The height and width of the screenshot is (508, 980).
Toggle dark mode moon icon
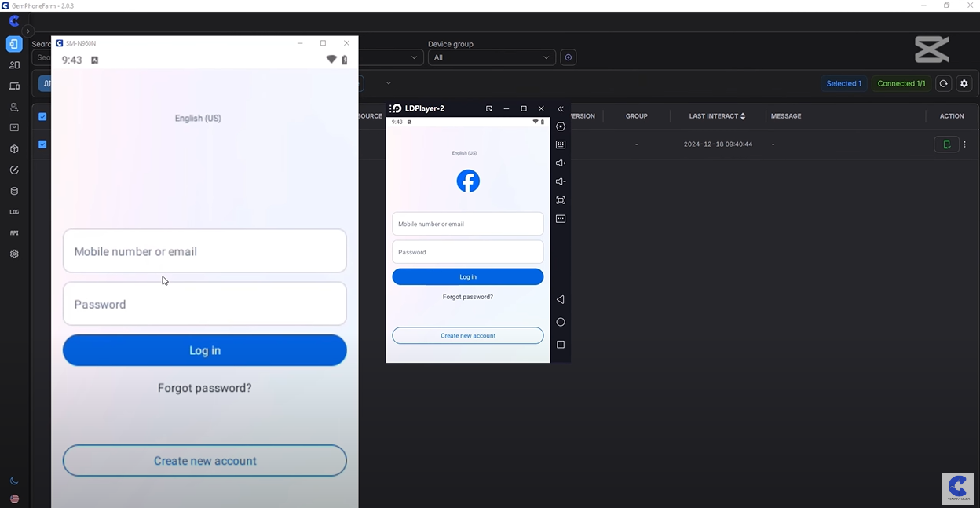pos(14,481)
